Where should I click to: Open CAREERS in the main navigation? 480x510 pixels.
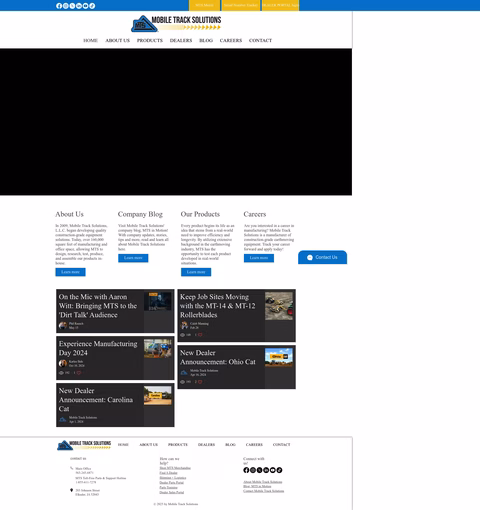231,40
